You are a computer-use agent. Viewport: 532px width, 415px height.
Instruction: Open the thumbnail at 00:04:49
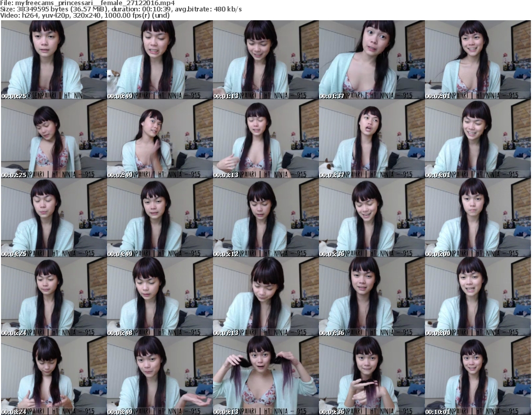click(x=160, y=218)
